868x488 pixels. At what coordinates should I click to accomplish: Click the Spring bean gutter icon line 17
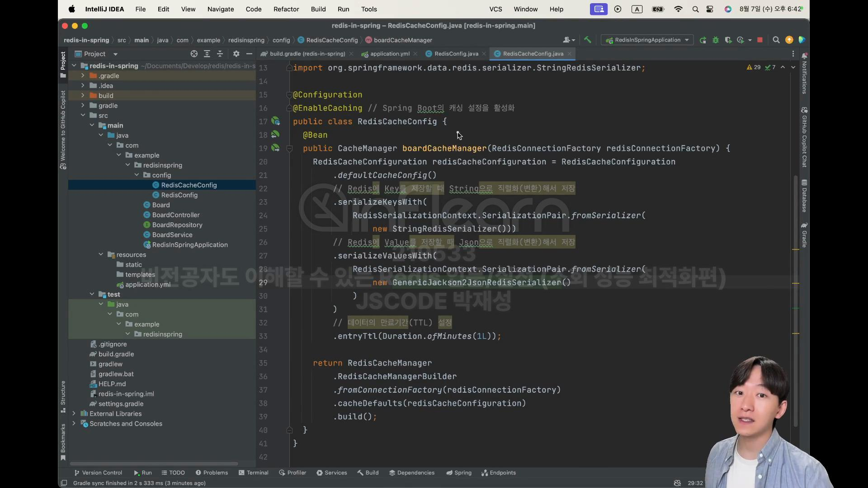click(275, 121)
